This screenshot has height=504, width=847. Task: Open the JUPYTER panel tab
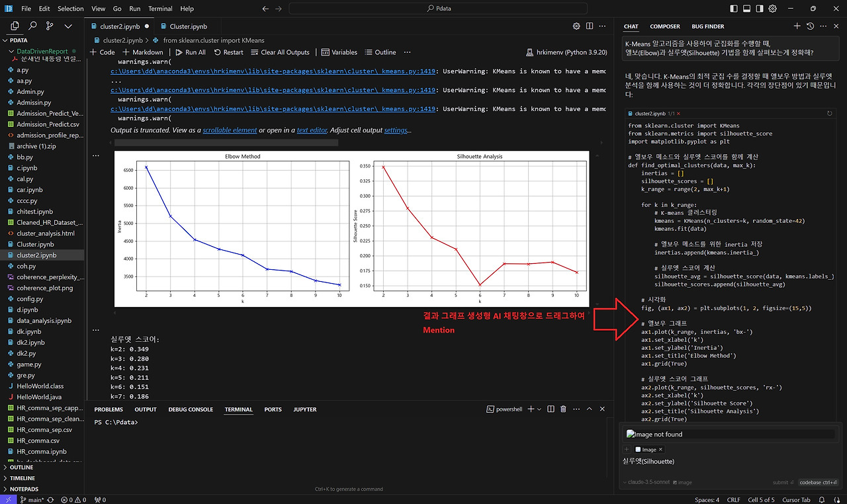tap(305, 409)
